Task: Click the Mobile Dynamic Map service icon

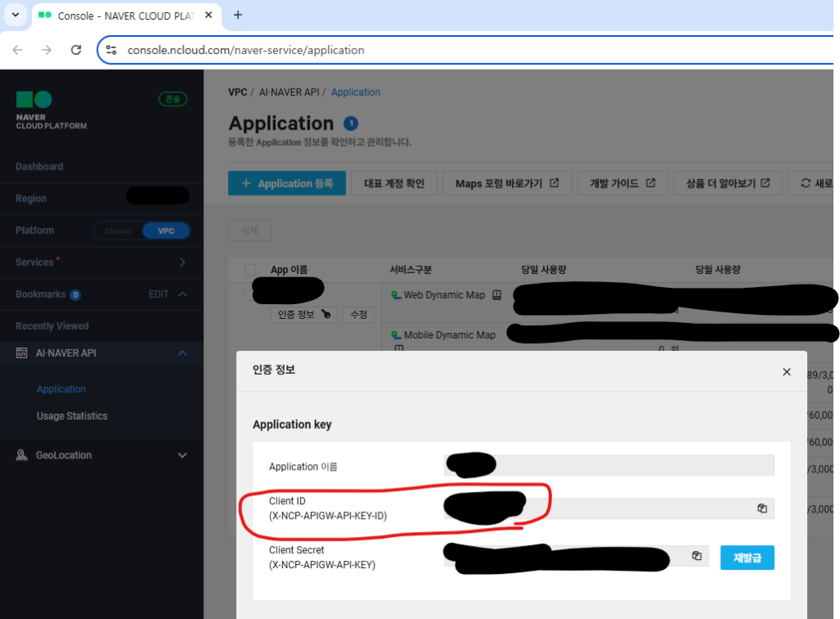Action: tap(396, 335)
